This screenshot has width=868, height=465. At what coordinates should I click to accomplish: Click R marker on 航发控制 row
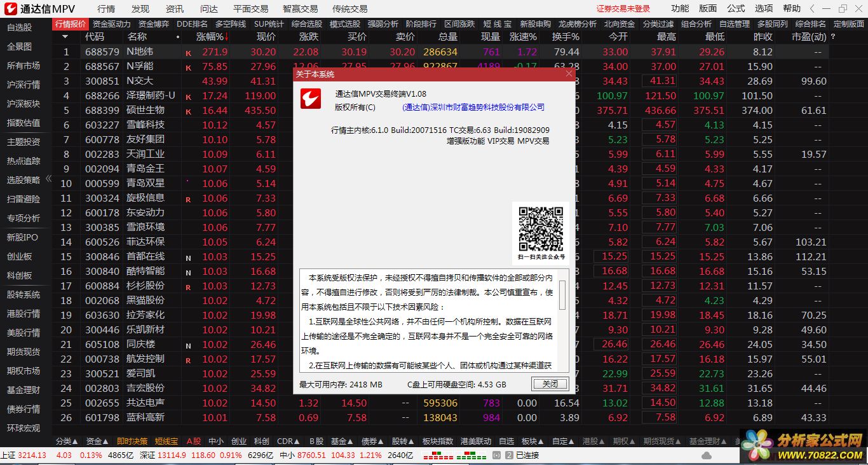(188, 360)
